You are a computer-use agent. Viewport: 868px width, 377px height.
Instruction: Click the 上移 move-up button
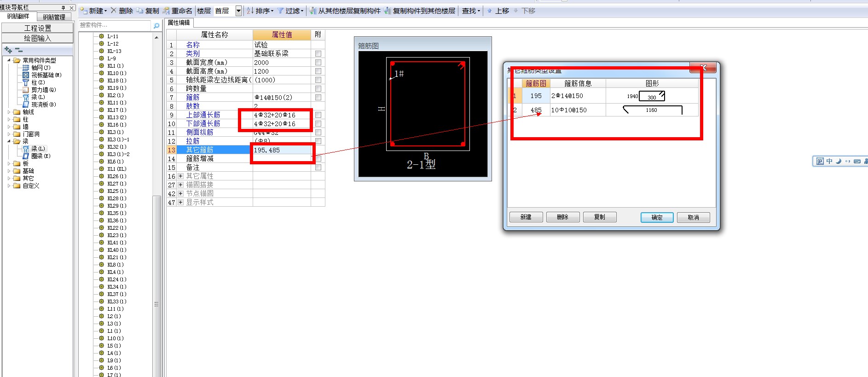point(498,11)
